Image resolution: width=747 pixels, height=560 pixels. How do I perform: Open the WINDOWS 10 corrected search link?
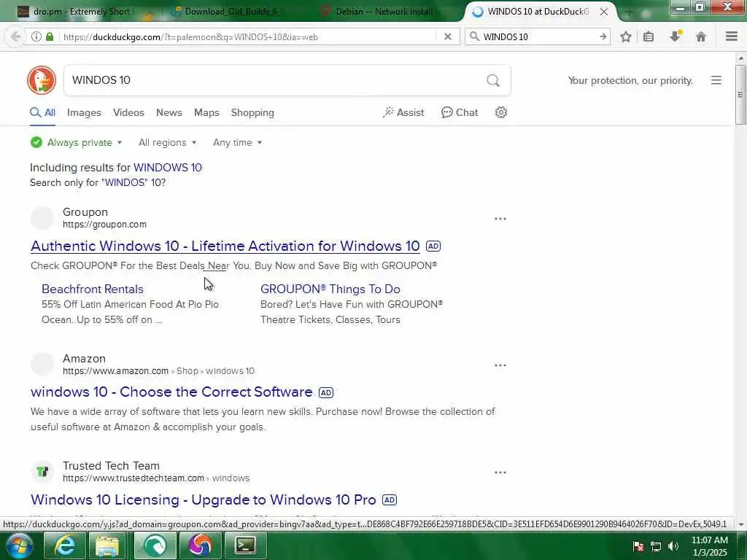tap(168, 168)
